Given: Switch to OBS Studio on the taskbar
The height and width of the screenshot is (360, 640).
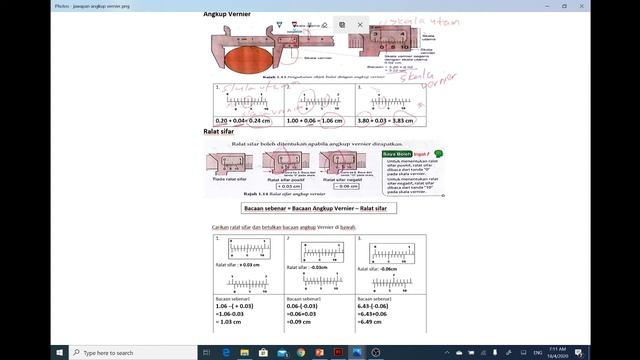Looking at the screenshot, I should point(376,353).
